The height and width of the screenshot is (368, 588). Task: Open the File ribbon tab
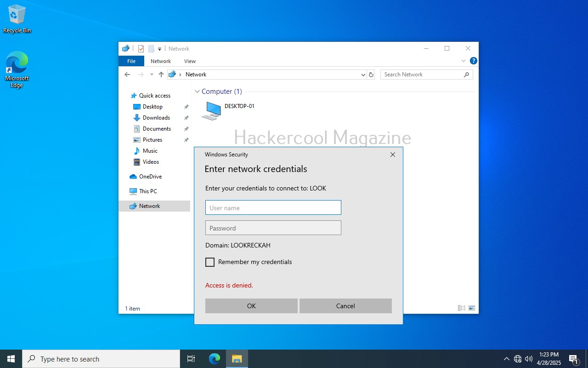(x=131, y=61)
